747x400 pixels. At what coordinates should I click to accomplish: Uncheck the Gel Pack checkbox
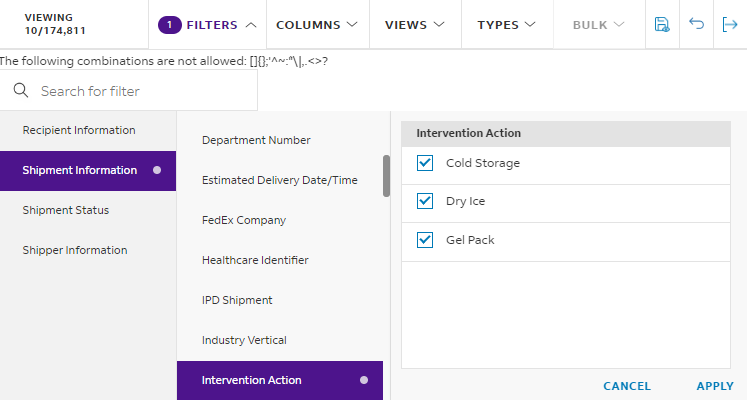coord(425,240)
